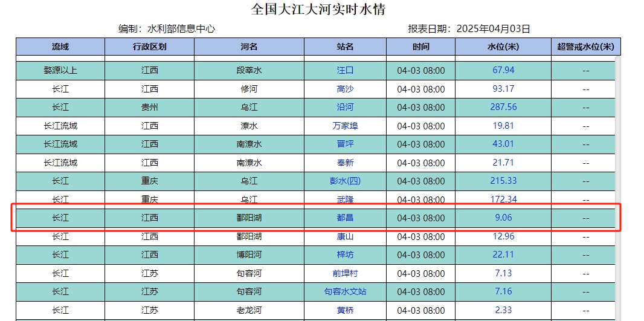Open the 句容水文站 station link
This screenshot has width=644, height=321.
[345, 292]
